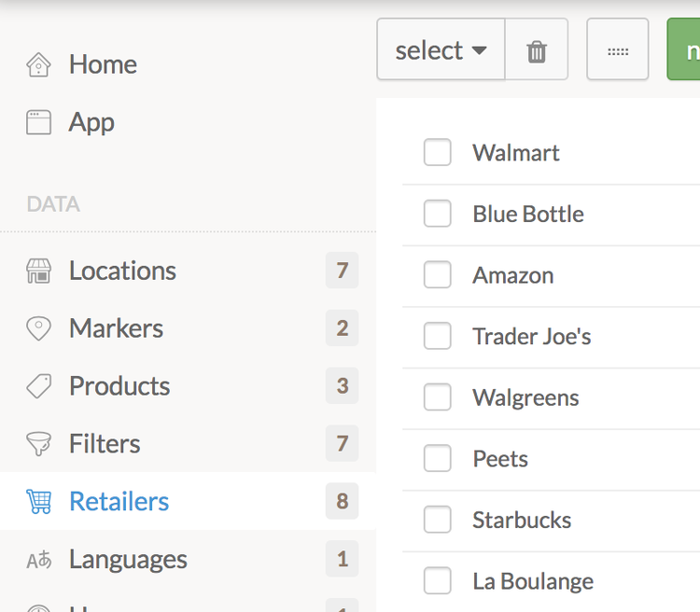
Task: Click the green new button
Action: (x=683, y=49)
